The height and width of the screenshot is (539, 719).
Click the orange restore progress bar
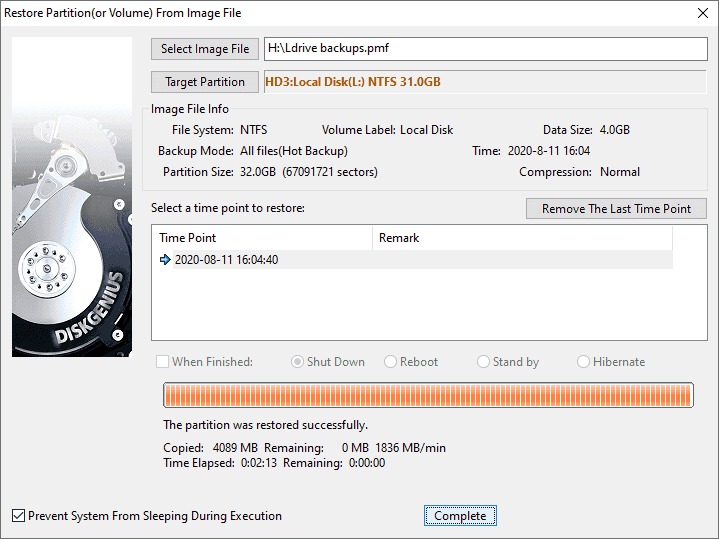pos(428,395)
